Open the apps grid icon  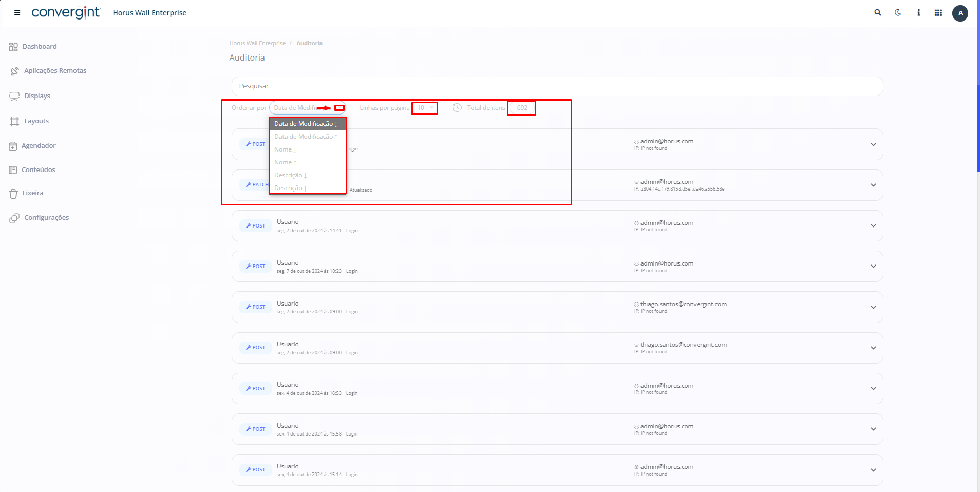938,13
